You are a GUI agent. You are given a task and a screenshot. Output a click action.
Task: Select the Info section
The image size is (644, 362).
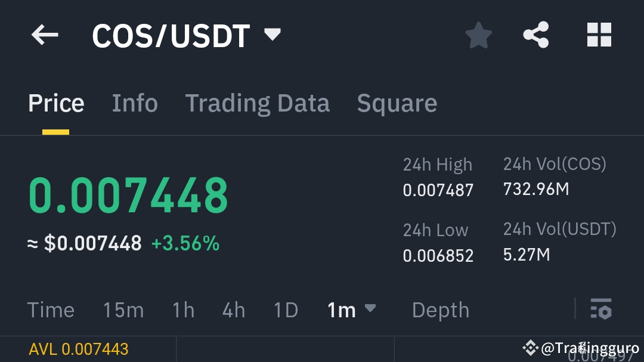pyautogui.click(x=134, y=103)
